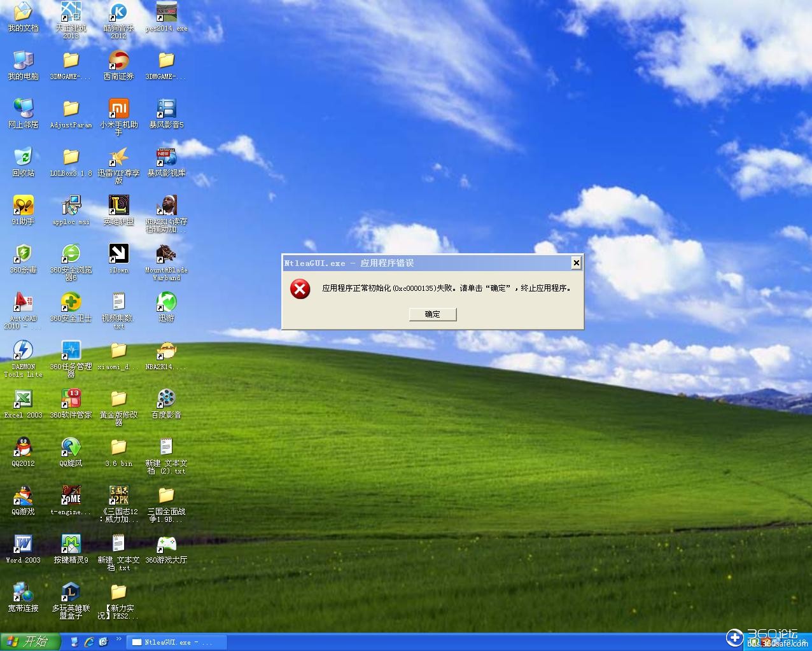Open 91助手 desktop shortcut
The image size is (812, 651).
tap(23, 210)
